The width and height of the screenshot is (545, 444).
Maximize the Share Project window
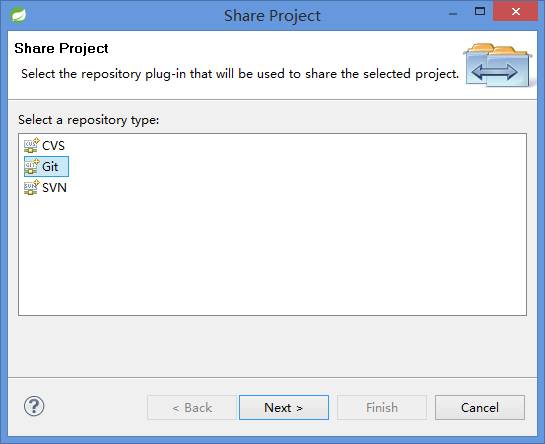(480, 11)
